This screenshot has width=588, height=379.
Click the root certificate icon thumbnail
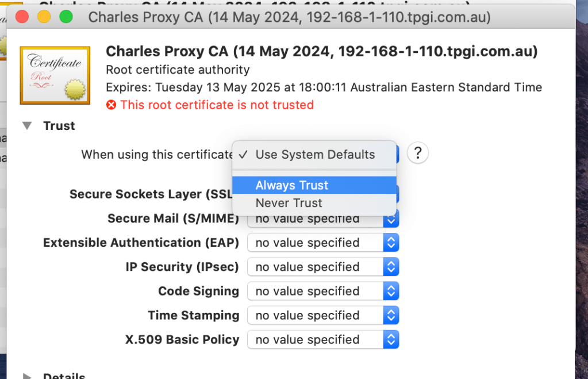tap(55, 75)
